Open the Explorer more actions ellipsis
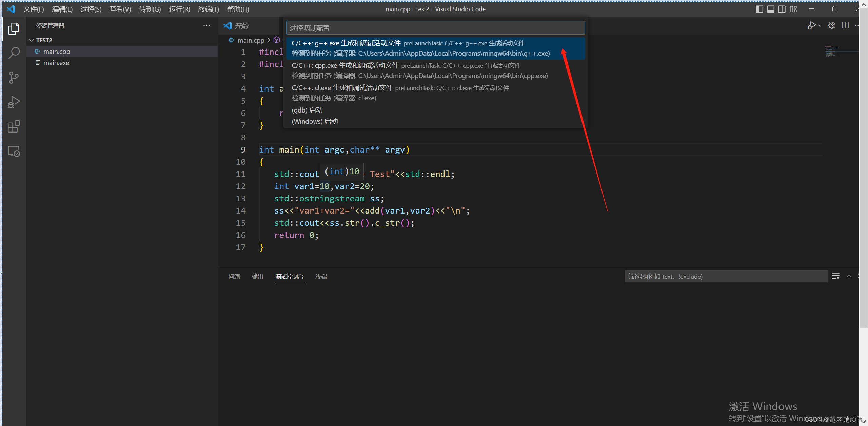The height and width of the screenshot is (426, 868). (206, 26)
